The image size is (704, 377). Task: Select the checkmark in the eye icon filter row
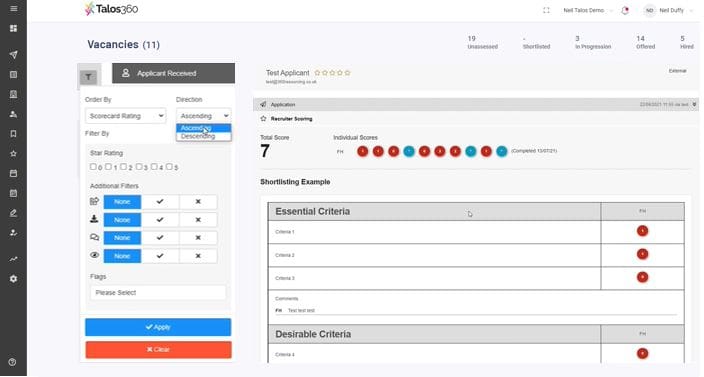click(160, 256)
